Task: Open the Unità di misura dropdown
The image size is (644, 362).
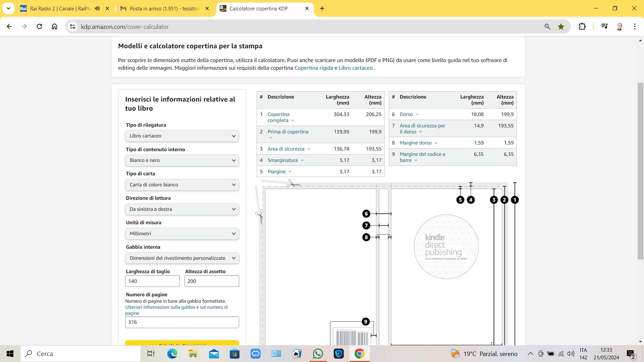Action: point(182,234)
